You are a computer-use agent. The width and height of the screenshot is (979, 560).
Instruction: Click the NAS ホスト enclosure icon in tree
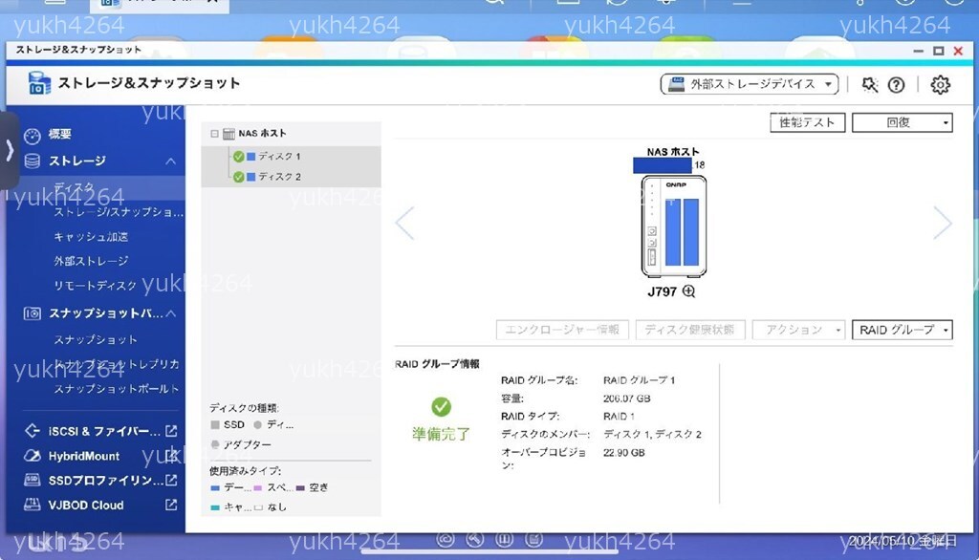[x=229, y=134]
